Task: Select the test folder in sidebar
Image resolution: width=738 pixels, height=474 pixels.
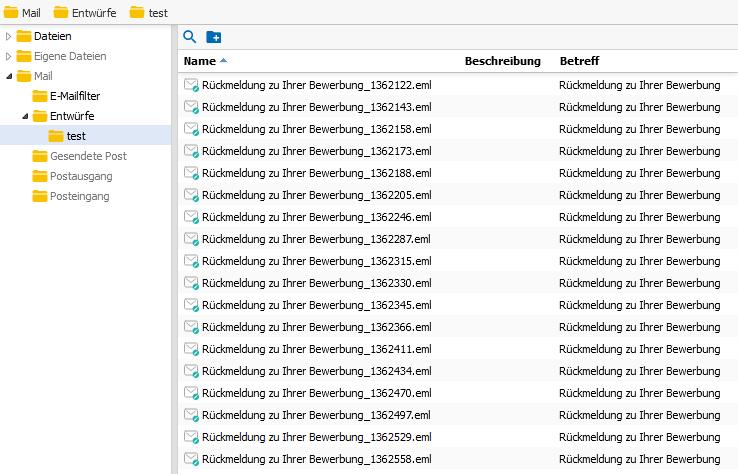Action: pyautogui.click(x=76, y=136)
